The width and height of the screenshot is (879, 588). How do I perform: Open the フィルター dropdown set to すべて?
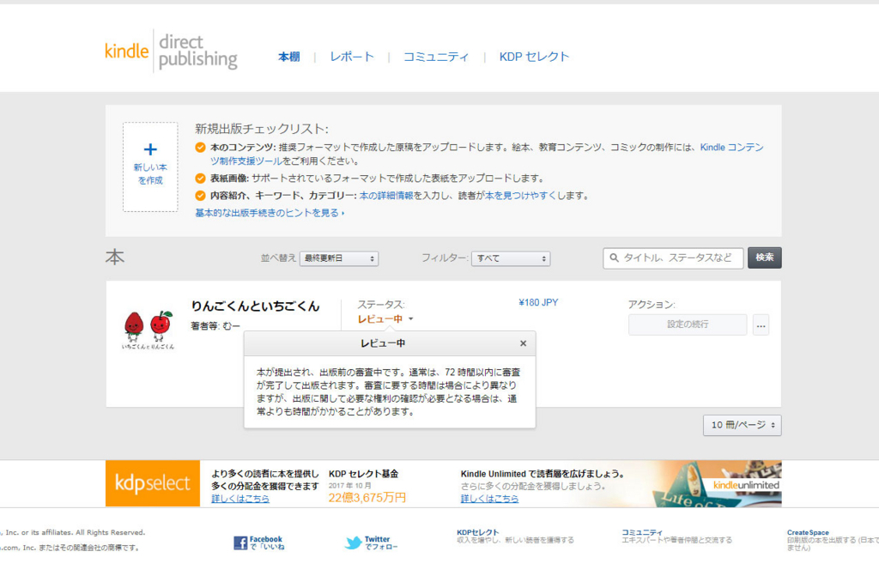(511, 258)
